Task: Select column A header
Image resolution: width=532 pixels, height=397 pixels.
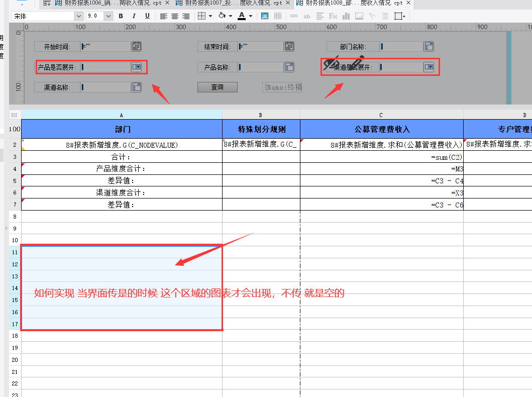Action: [122, 115]
